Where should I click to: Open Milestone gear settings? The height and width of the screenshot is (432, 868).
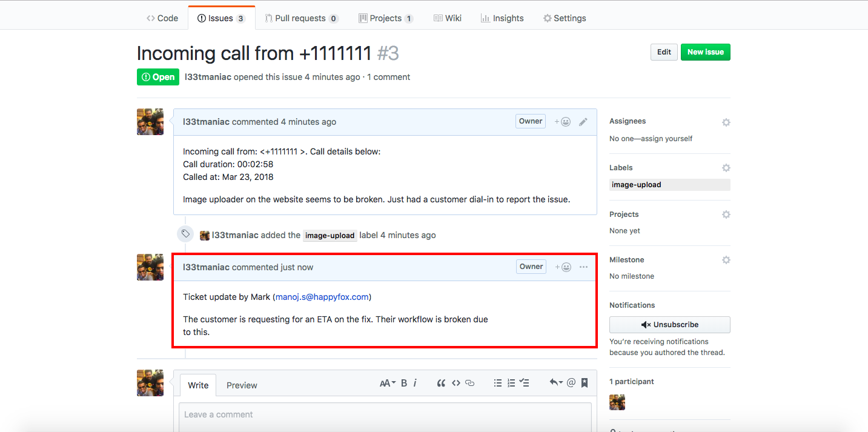[726, 260]
